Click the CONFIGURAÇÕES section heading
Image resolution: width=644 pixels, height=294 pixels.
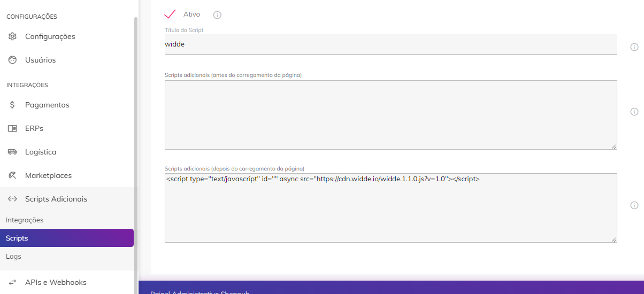point(32,17)
